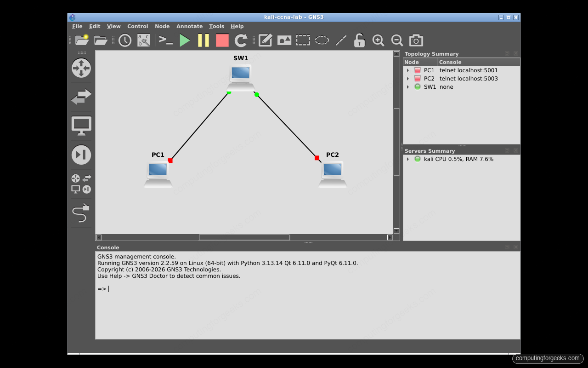Open the Edit menu
This screenshot has height=368, width=588.
tap(95, 26)
